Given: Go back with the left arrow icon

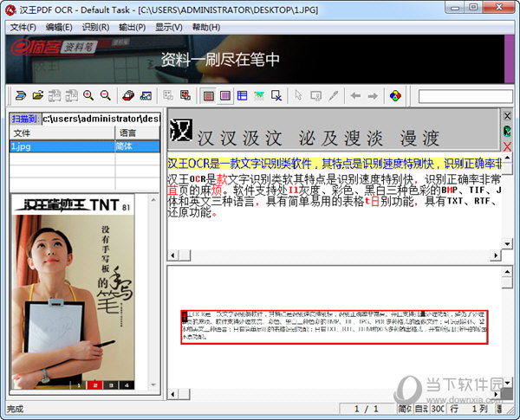Looking at the screenshot, I should (x=355, y=96).
